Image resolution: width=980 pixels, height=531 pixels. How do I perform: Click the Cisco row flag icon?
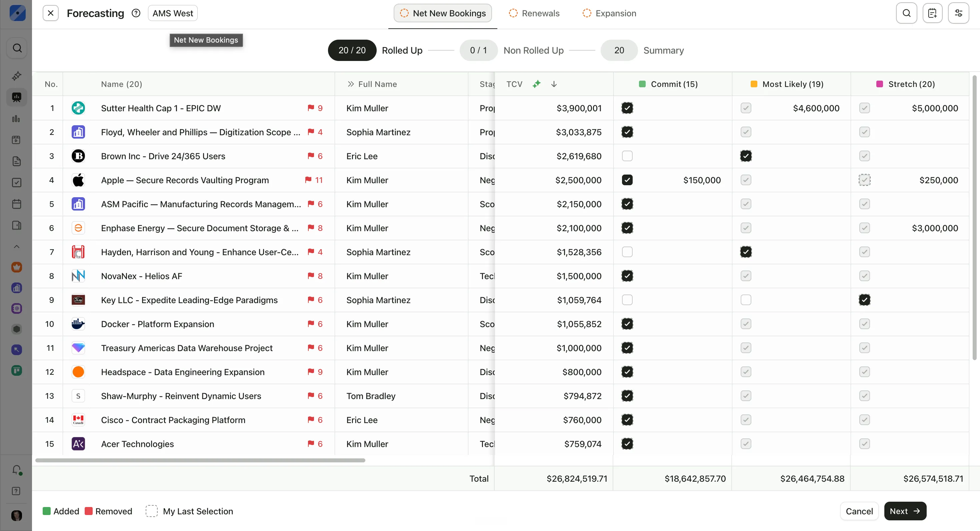click(311, 420)
